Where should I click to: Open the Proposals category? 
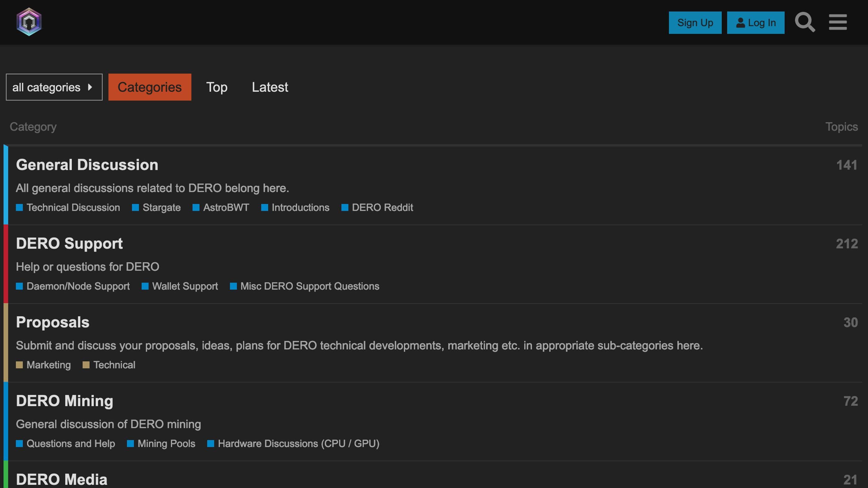click(53, 322)
